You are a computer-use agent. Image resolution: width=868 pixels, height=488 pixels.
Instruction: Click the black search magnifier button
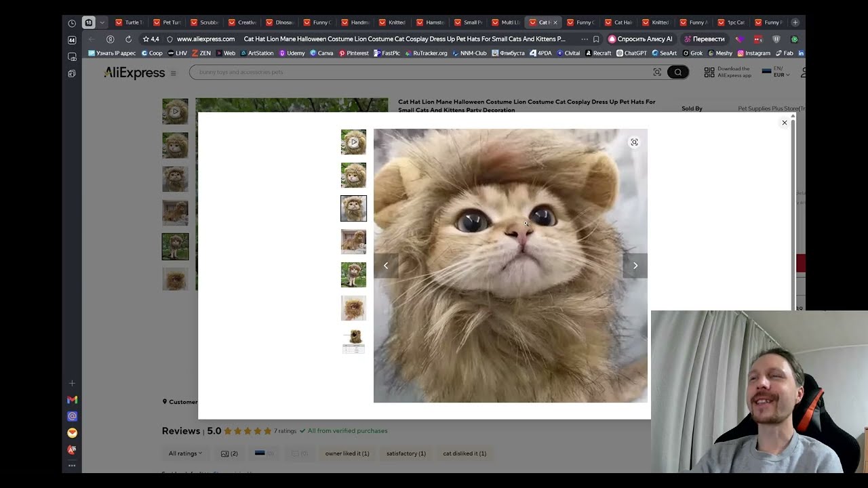pos(677,72)
